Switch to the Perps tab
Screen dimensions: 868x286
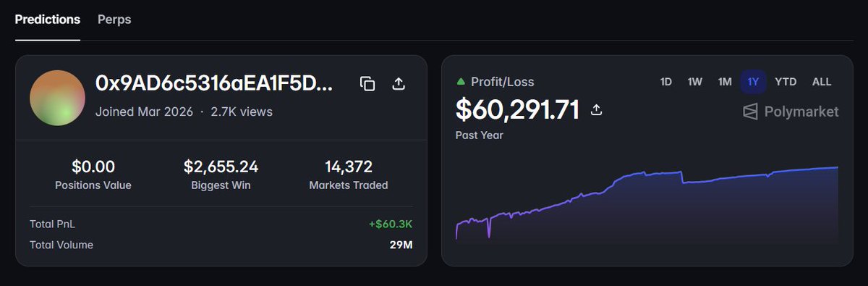[114, 20]
